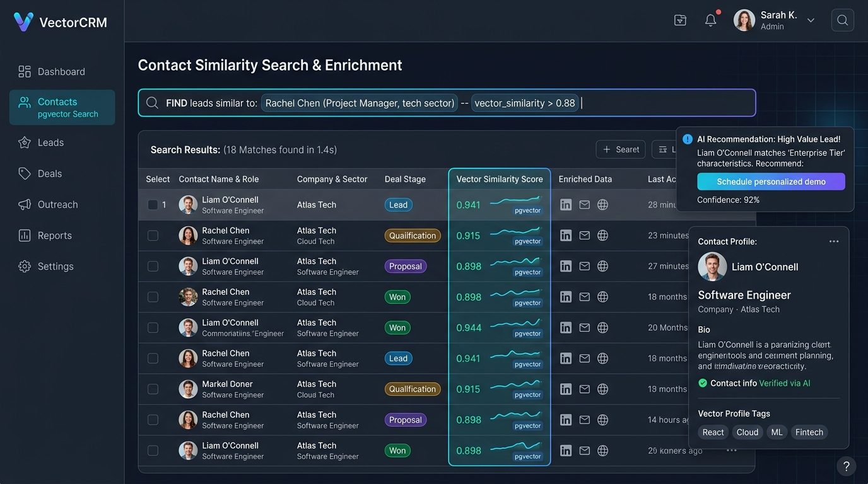Select the Fintech profile tag
868x484 pixels.
point(809,432)
